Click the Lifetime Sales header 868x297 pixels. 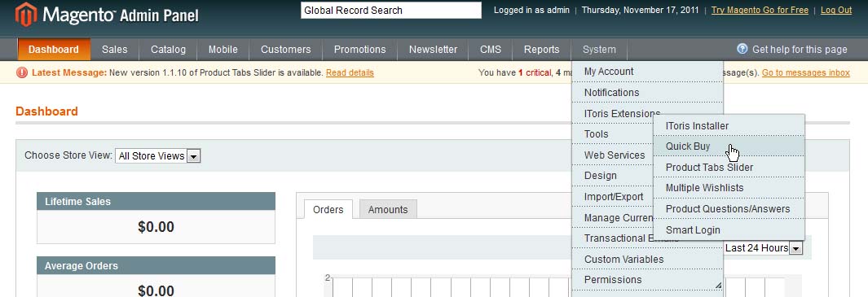(156, 201)
